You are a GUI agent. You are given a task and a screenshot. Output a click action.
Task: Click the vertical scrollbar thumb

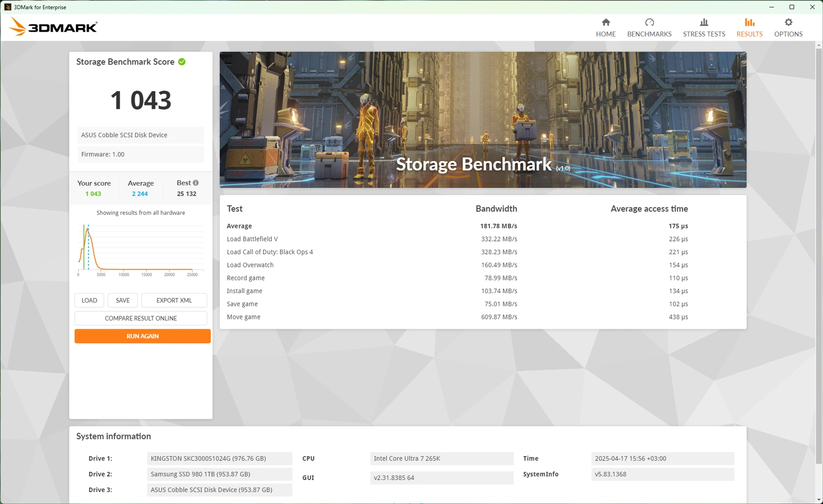coord(819,257)
